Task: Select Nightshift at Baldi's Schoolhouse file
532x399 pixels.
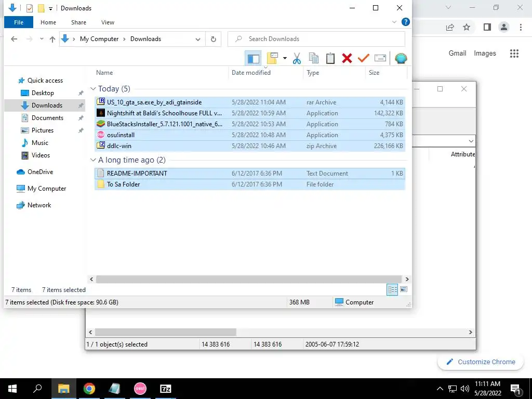Action: (250, 113)
